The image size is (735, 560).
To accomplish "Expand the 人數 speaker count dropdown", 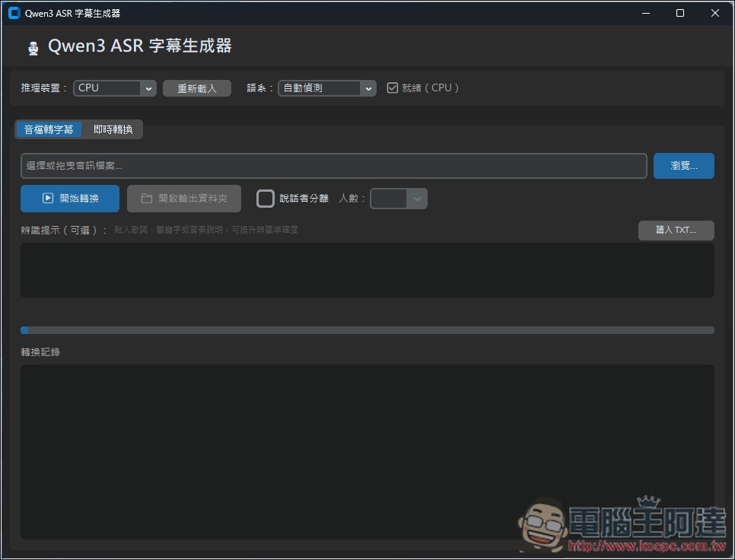I will pos(398,198).
